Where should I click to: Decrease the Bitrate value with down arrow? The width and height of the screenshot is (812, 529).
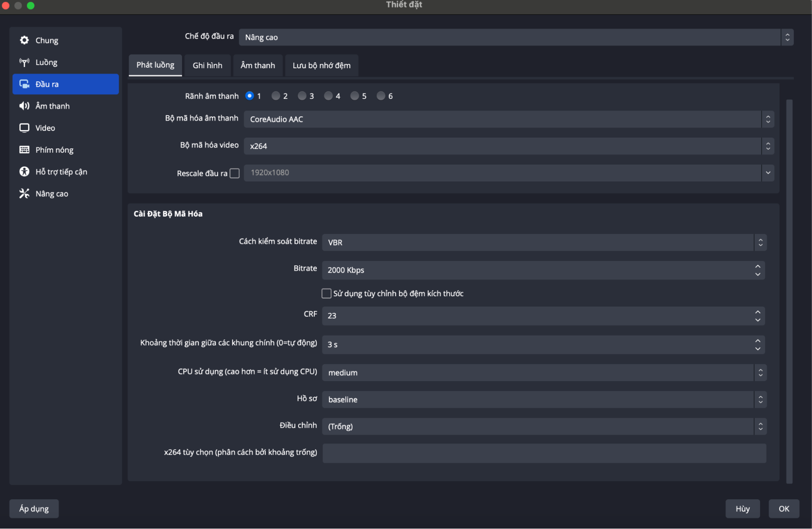click(758, 274)
